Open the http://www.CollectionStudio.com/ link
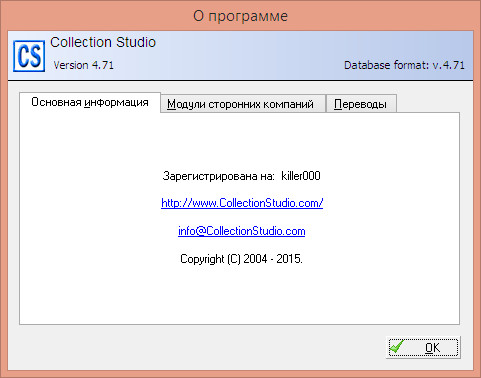The image size is (481, 378). tap(242, 203)
